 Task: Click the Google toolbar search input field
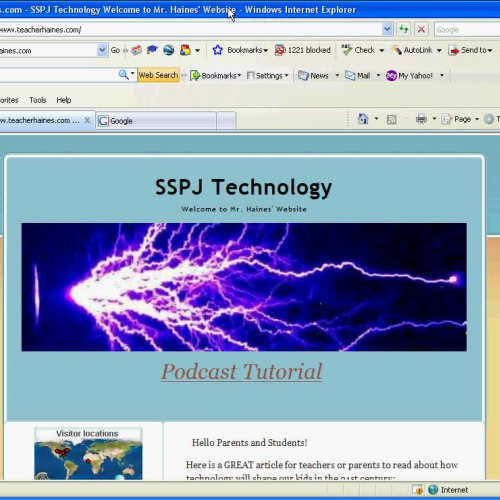[48, 50]
